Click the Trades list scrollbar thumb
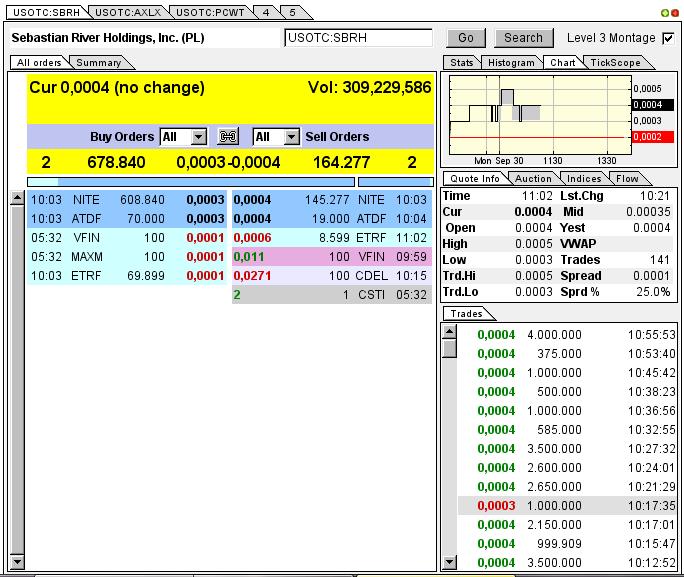The height and width of the screenshot is (577, 684). click(449, 349)
